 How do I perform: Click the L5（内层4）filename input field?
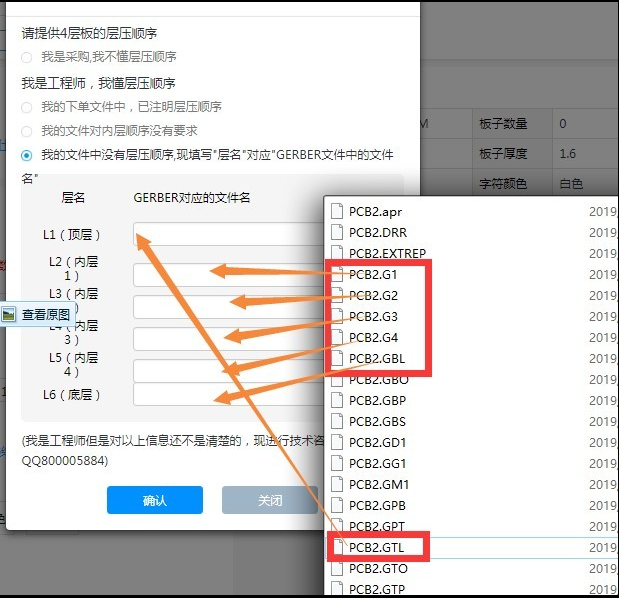pyautogui.click(x=228, y=371)
